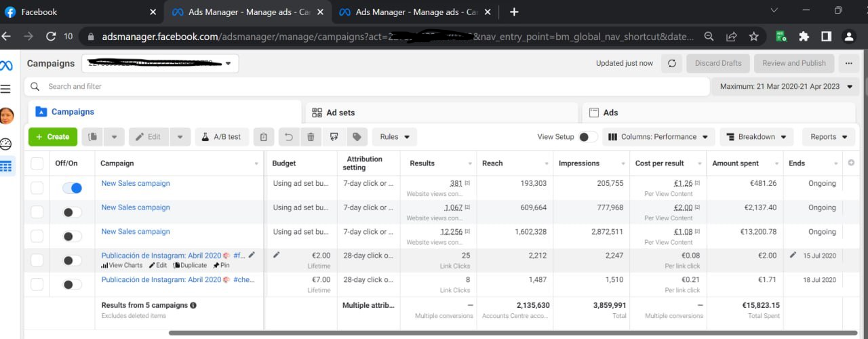
Task: Click the Search and filter field
Action: [366, 87]
